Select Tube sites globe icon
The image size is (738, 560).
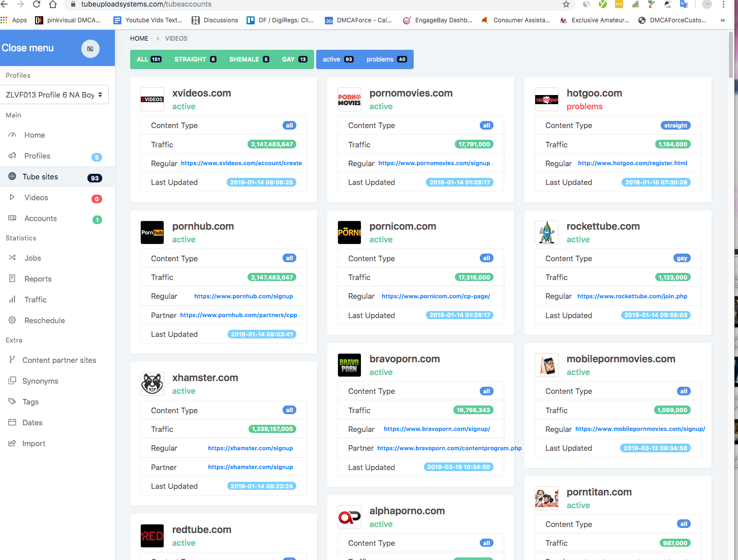pos(12,176)
